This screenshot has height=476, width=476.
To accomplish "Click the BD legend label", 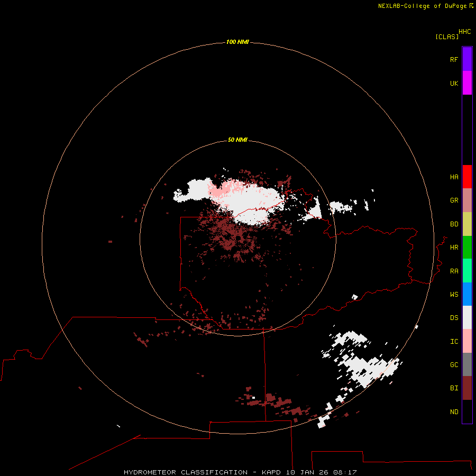I will [454, 224].
